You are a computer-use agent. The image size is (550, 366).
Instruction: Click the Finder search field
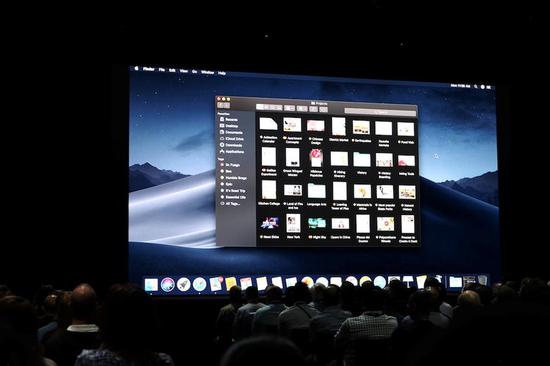[x=380, y=112]
